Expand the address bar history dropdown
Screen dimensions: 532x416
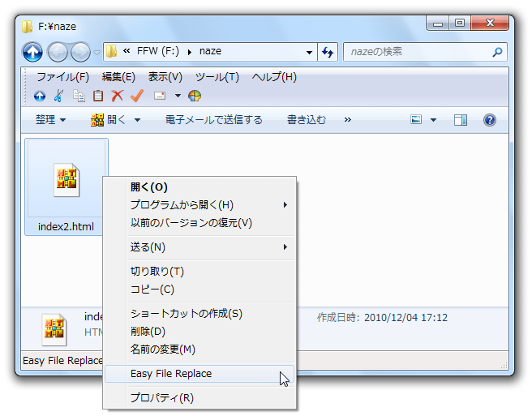[309, 52]
